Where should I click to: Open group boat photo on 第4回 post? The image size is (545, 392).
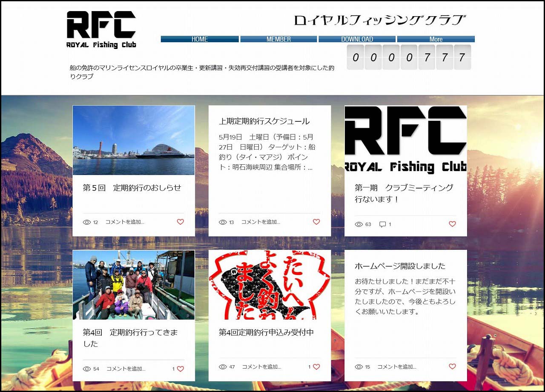click(134, 285)
